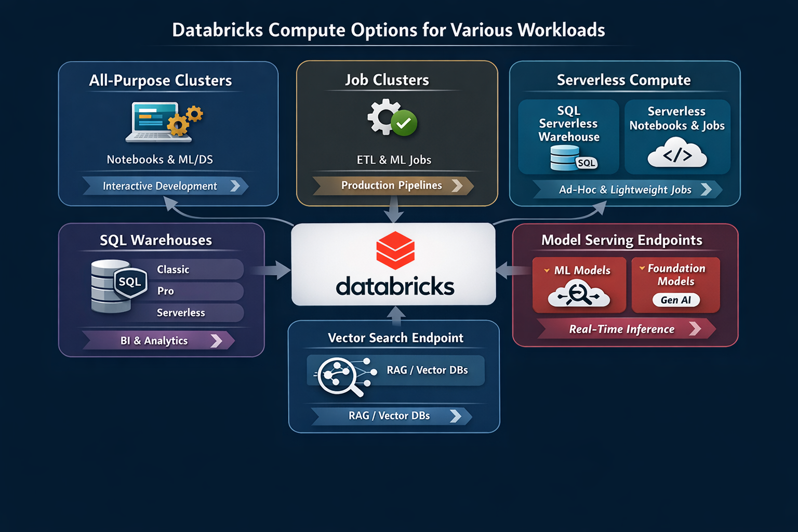Click the SQL database icon under Serverless Warehouse
Viewport: 798px width, 532px height.
coord(574,158)
